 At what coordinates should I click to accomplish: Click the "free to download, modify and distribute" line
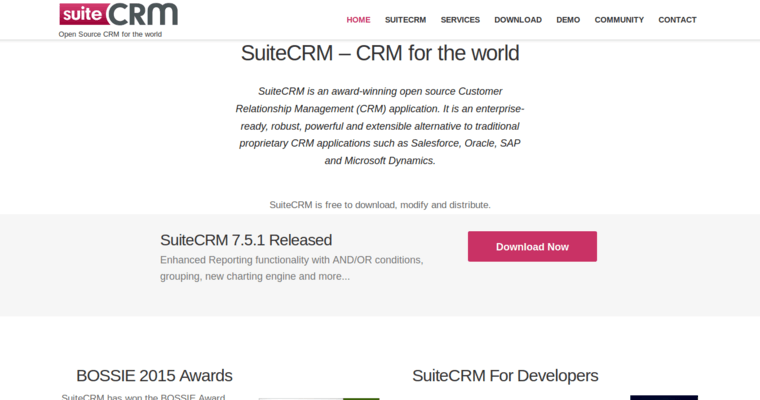[x=380, y=205]
